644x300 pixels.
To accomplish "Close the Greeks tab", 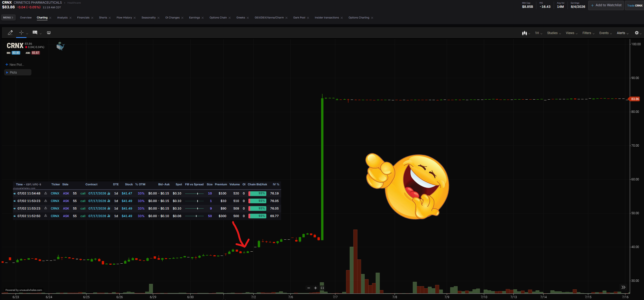I will 248,18.
